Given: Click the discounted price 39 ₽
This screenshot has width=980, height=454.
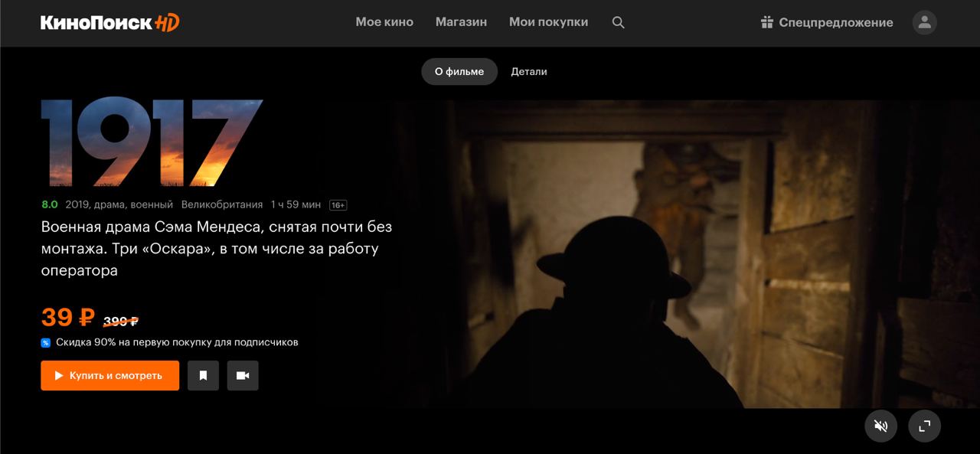Looking at the screenshot, I should pos(67,317).
